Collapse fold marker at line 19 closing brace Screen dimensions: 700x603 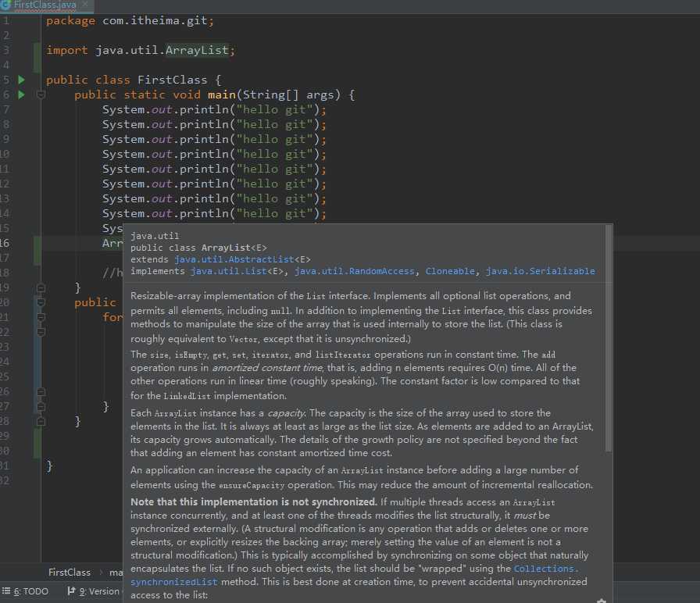41,288
